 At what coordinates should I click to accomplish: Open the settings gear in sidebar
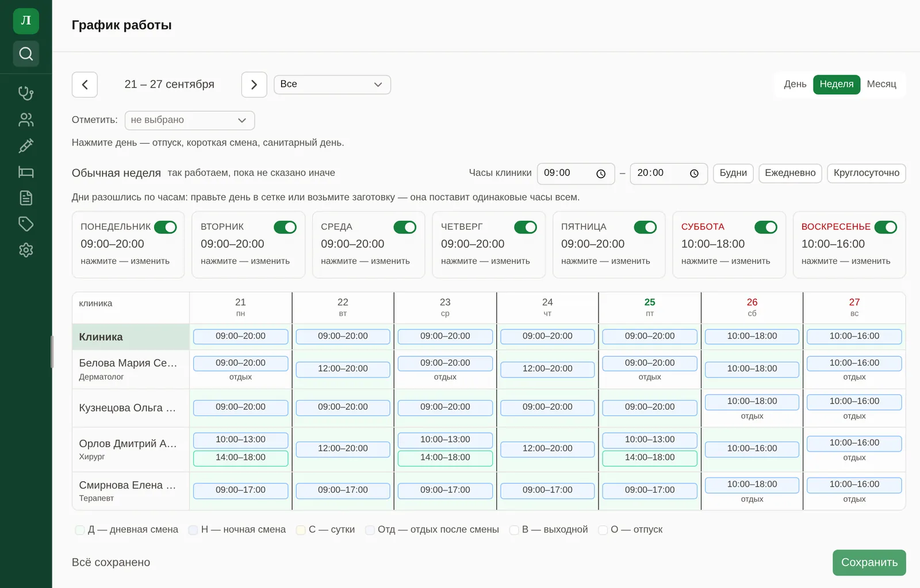point(26,250)
